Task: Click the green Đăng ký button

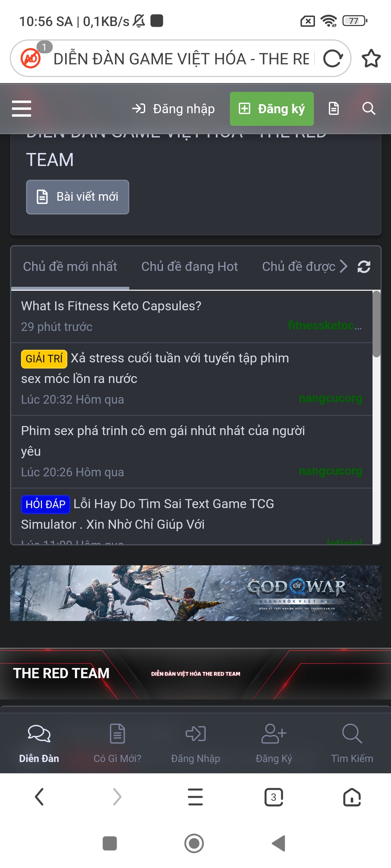Action: click(x=272, y=109)
